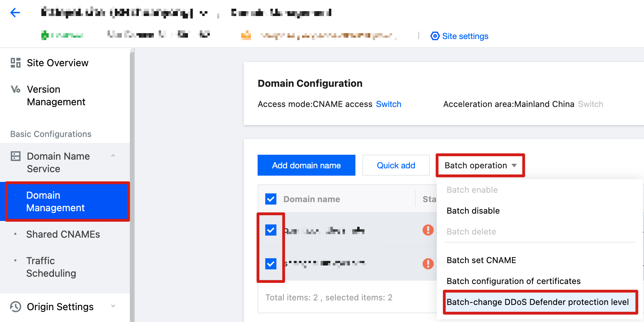Select Batch-change DDoS Defender protection level
The height and width of the screenshot is (322, 644).
coord(537,302)
